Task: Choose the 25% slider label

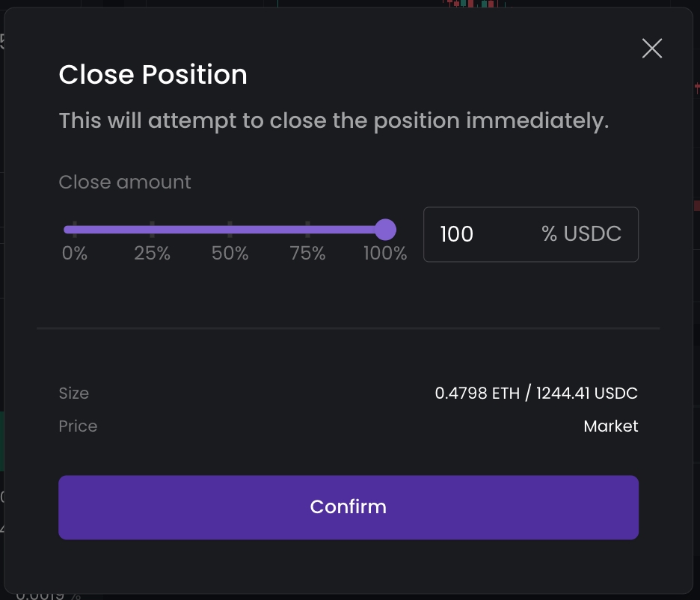Action: coord(153,254)
